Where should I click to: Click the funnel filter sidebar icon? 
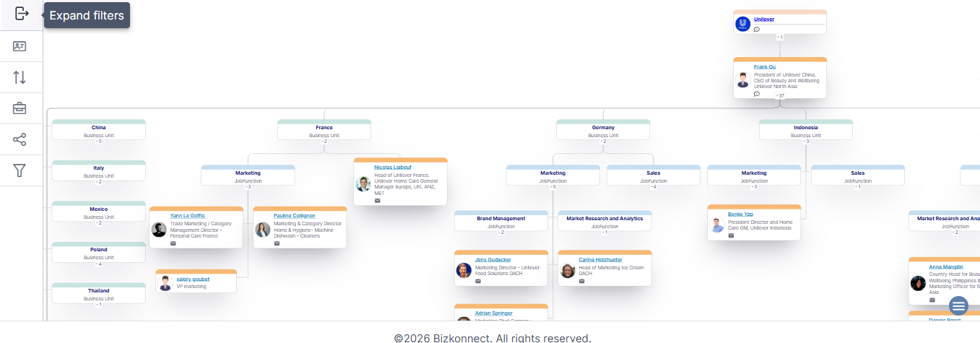(x=20, y=170)
